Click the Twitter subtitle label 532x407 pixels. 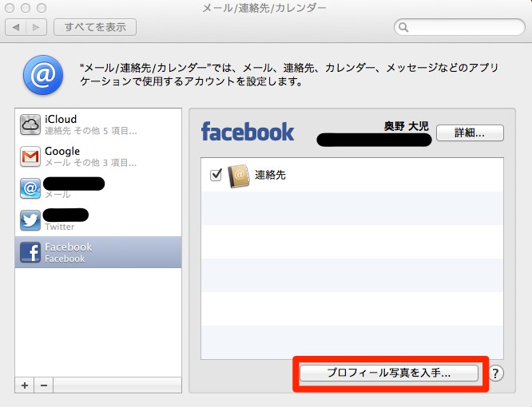pos(59,227)
